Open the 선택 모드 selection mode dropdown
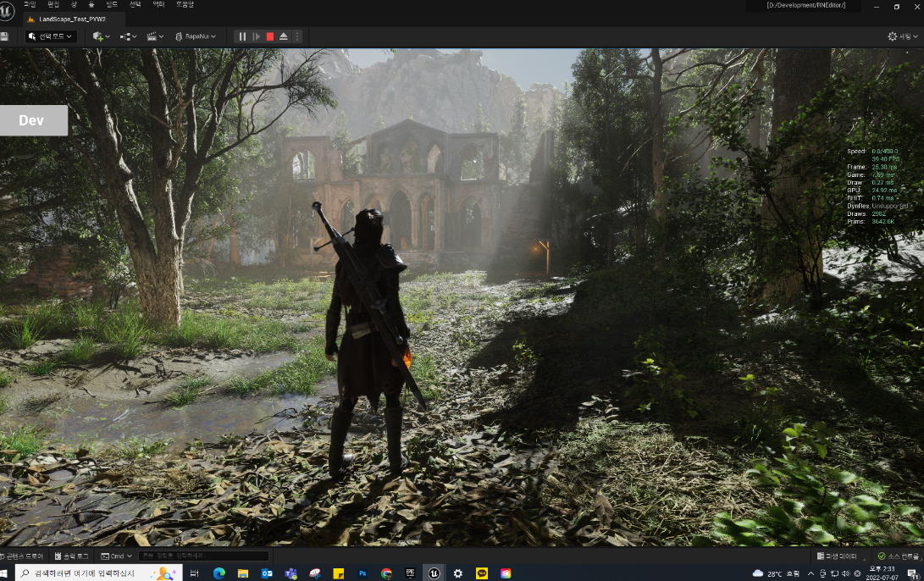Viewport: 924px width, 581px height. coord(51,36)
